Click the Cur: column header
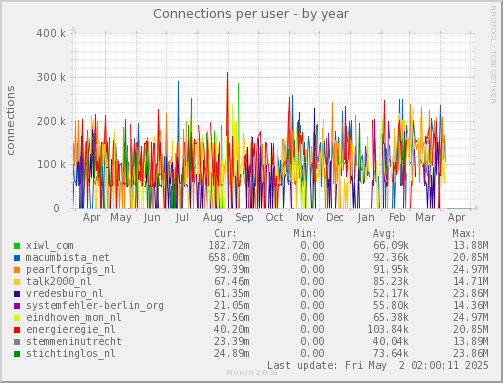Viewport: 503px width, 383px height. point(225,233)
